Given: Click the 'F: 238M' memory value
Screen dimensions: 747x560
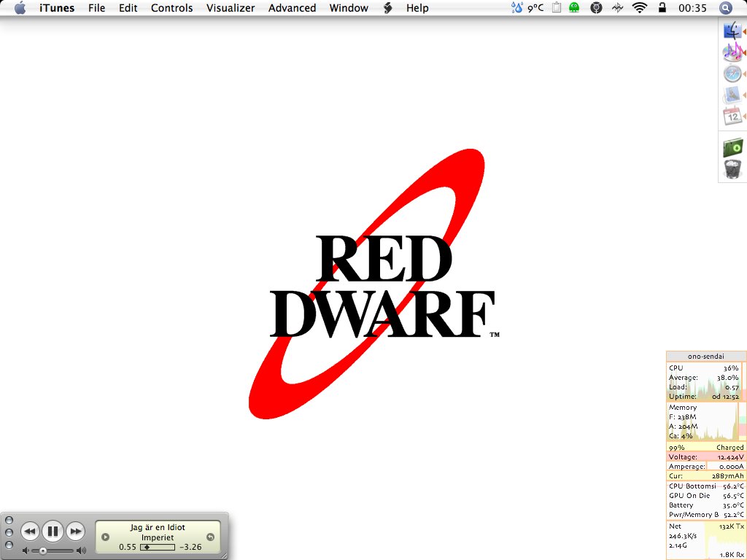Looking at the screenshot, I should [683, 417].
